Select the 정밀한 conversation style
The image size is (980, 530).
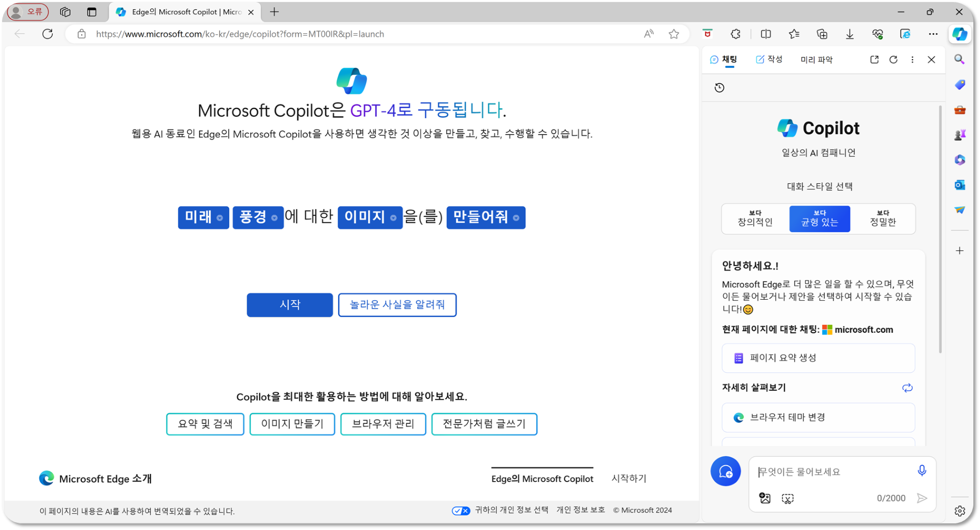[883, 219]
